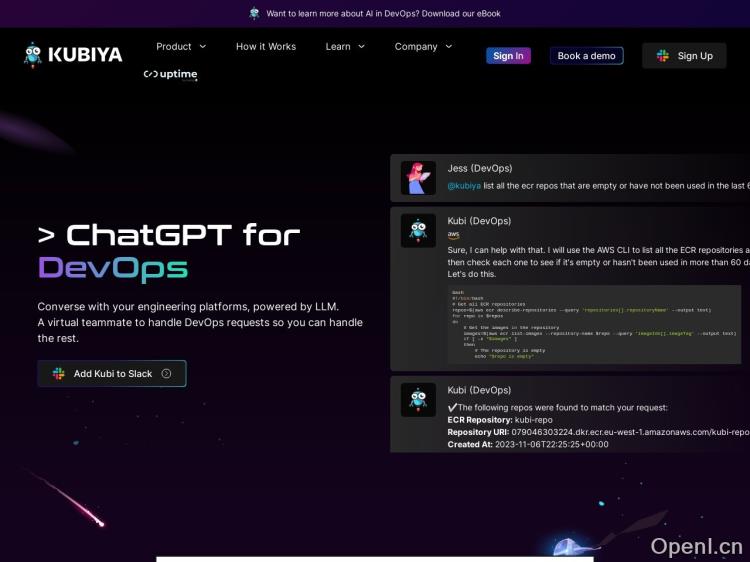The image size is (750, 562).
Task: Click Slack icon on Add Kubi button
Action: 59,374
